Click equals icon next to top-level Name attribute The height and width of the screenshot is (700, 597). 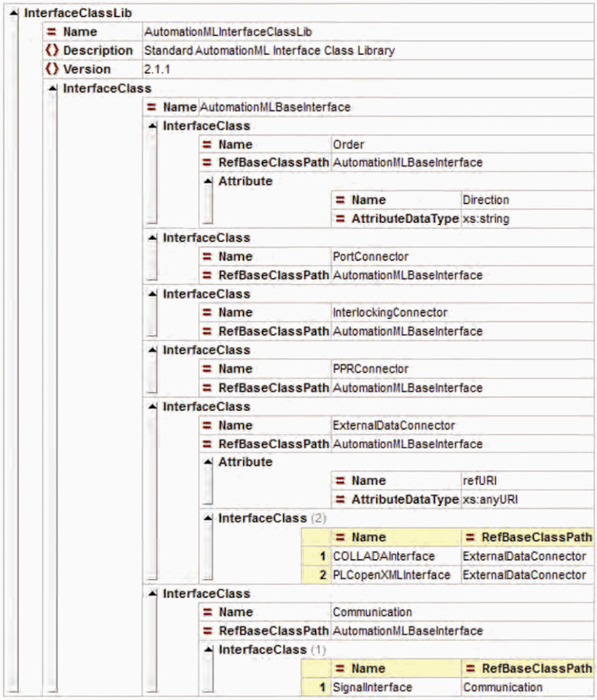click(x=52, y=32)
